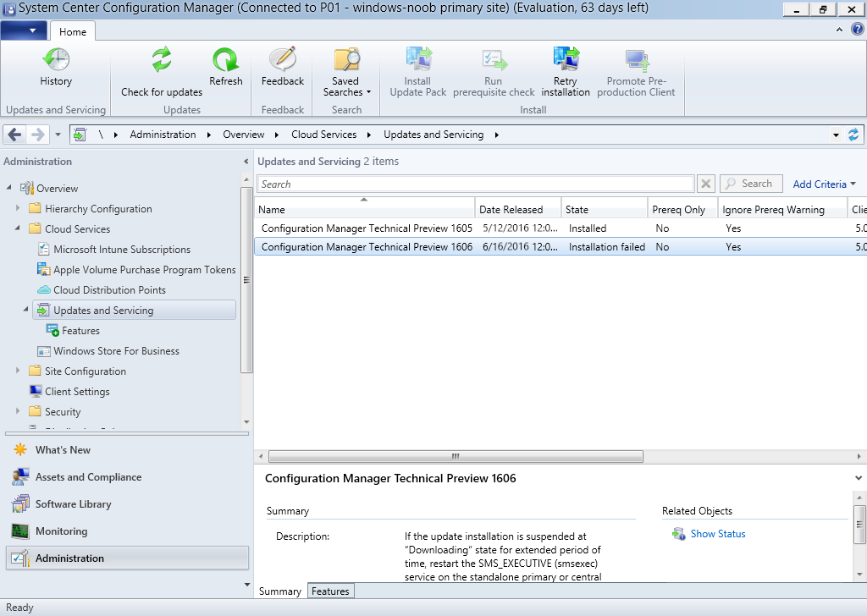Viewport: 867px width, 616px height.
Task: Click Retry installation icon
Action: pyautogui.click(x=566, y=58)
